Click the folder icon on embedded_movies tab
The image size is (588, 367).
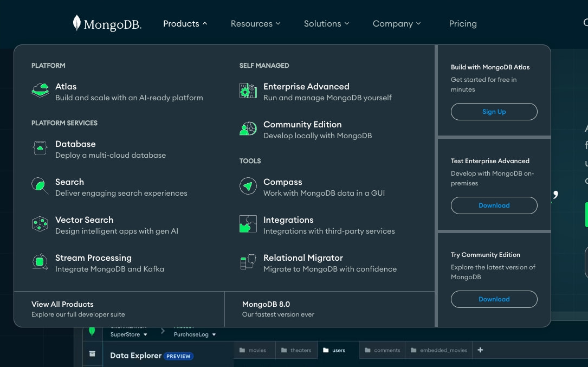point(413,350)
